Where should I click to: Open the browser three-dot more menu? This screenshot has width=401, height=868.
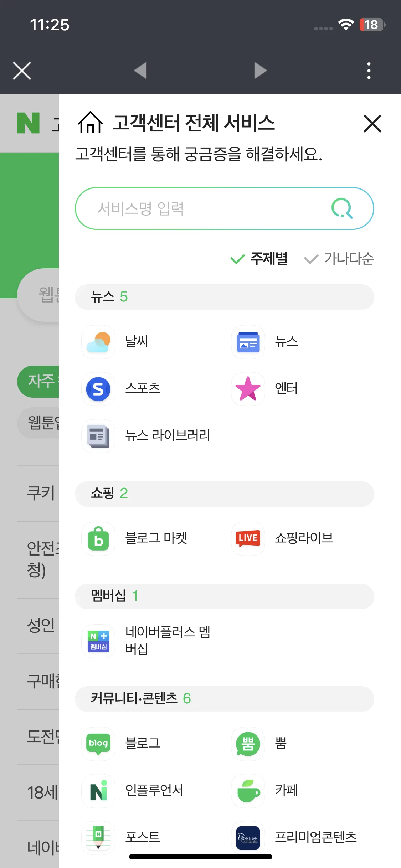[369, 71]
